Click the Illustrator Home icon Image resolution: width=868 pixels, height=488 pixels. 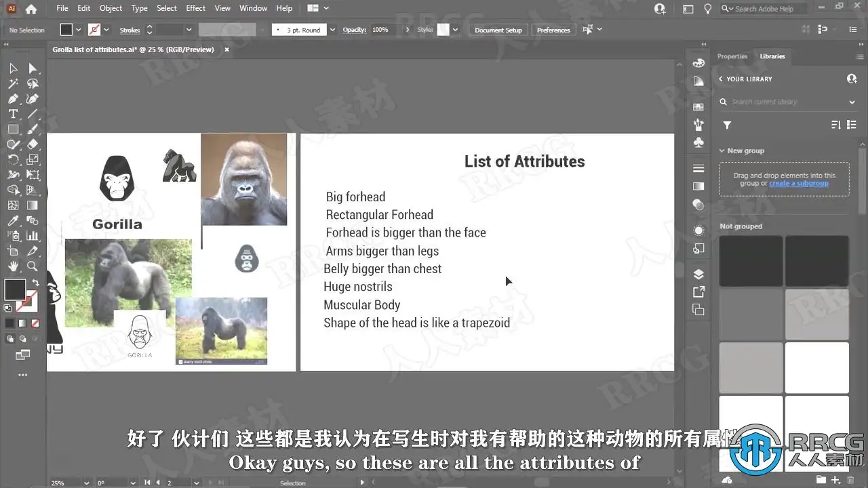coord(31,9)
